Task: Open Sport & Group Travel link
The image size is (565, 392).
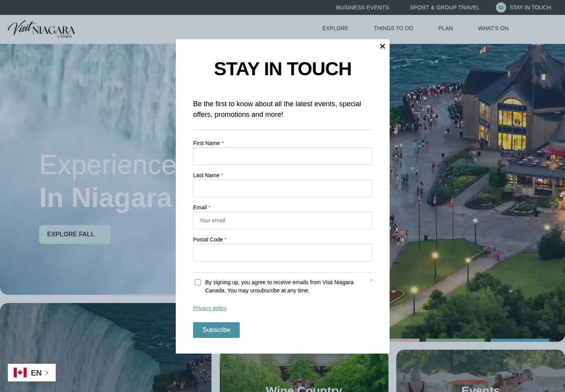Action: tap(445, 7)
